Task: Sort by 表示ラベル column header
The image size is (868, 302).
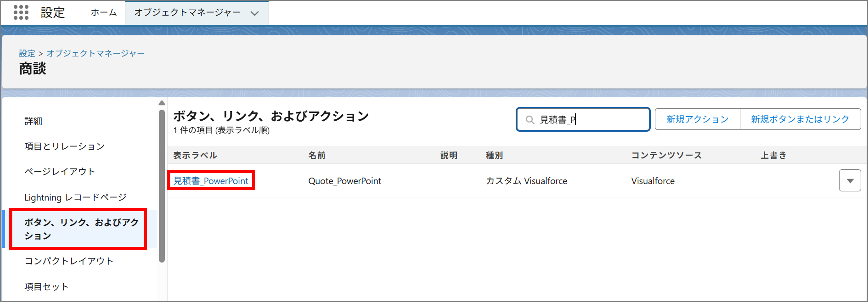Action: click(x=195, y=155)
